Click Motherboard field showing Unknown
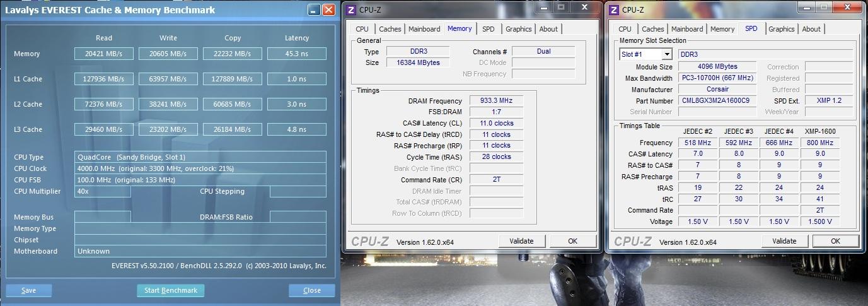Viewport: 868px width, 306px height. (200, 251)
